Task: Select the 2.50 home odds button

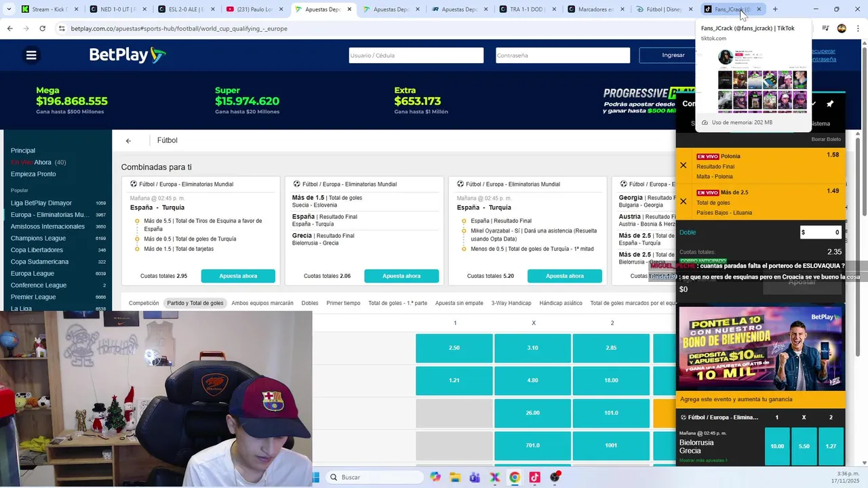Action: click(x=454, y=348)
